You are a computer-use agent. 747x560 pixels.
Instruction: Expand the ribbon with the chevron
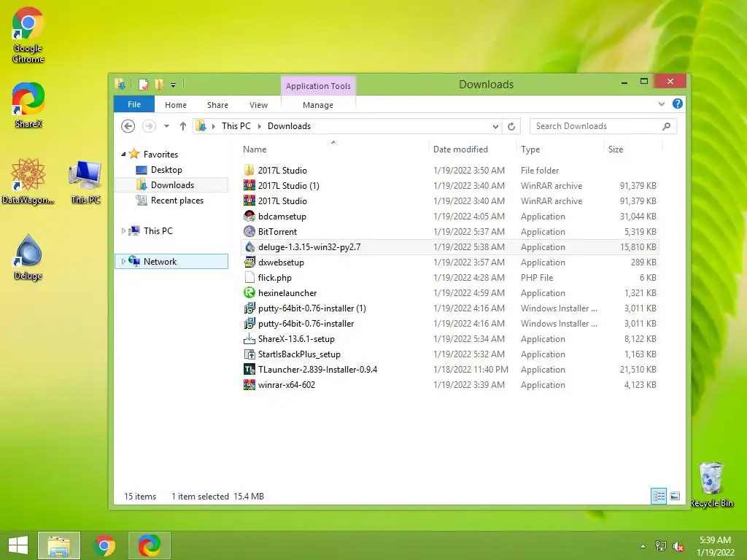[x=661, y=104]
